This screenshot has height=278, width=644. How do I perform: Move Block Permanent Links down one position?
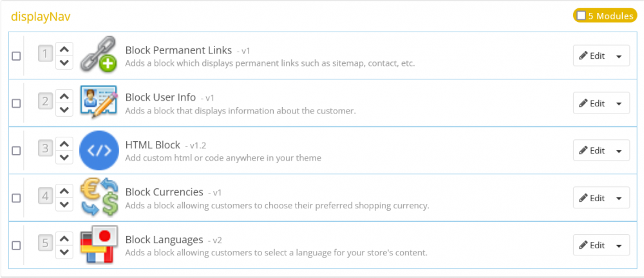pos(63,63)
